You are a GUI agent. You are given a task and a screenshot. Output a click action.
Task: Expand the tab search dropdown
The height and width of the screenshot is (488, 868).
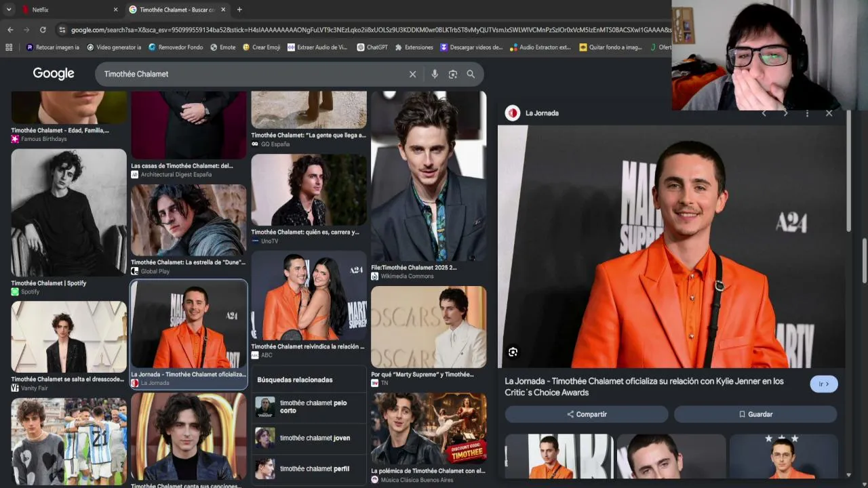click(x=9, y=9)
